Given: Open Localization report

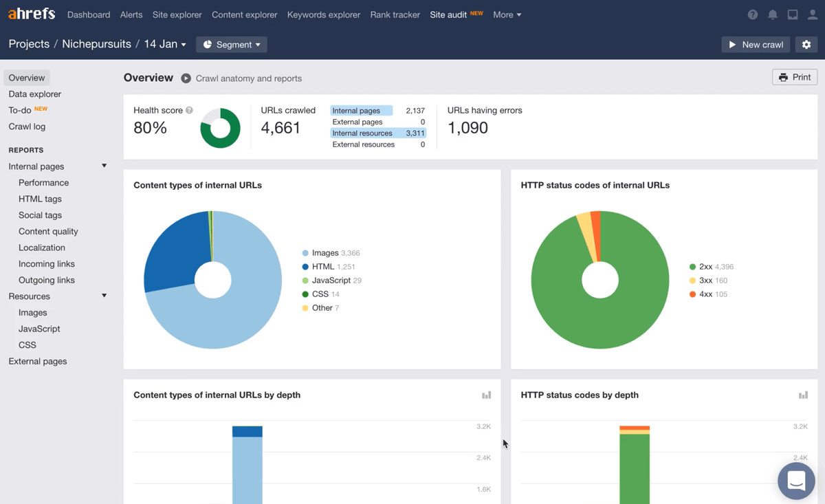Looking at the screenshot, I should tap(42, 248).
